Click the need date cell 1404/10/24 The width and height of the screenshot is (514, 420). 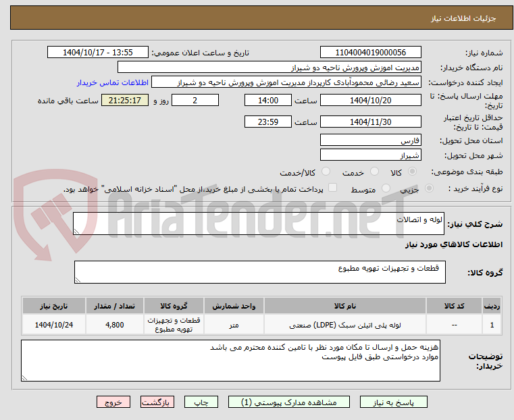pos(54,325)
